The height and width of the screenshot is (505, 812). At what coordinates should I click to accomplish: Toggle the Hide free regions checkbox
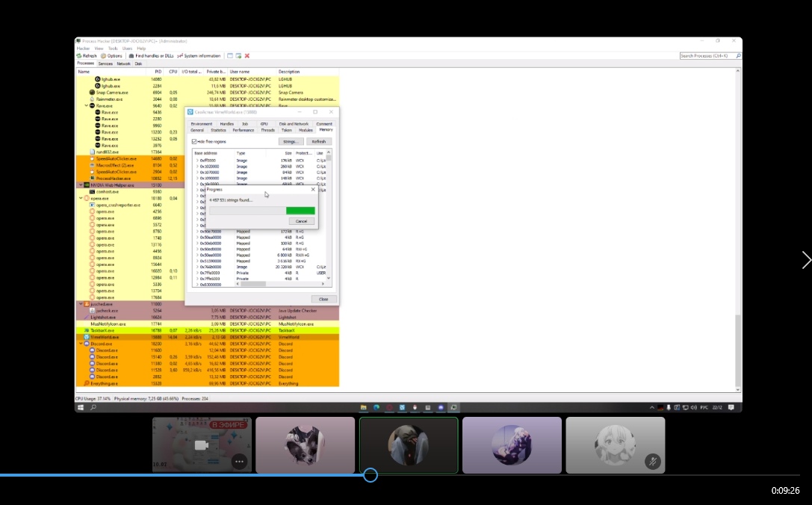pos(194,141)
